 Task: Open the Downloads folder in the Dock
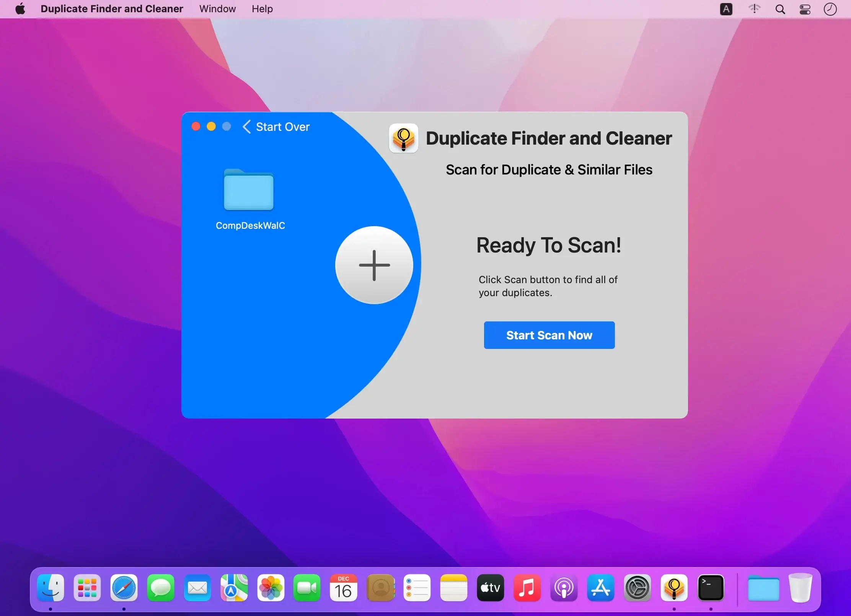pyautogui.click(x=763, y=588)
